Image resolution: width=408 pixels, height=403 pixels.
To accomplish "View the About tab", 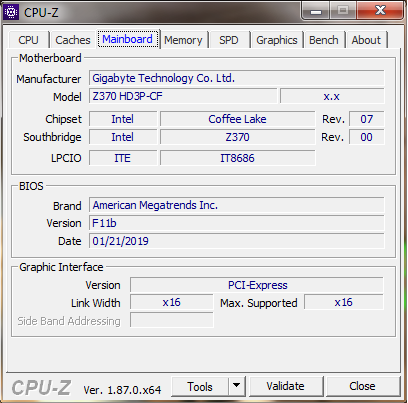I will tap(366, 40).
